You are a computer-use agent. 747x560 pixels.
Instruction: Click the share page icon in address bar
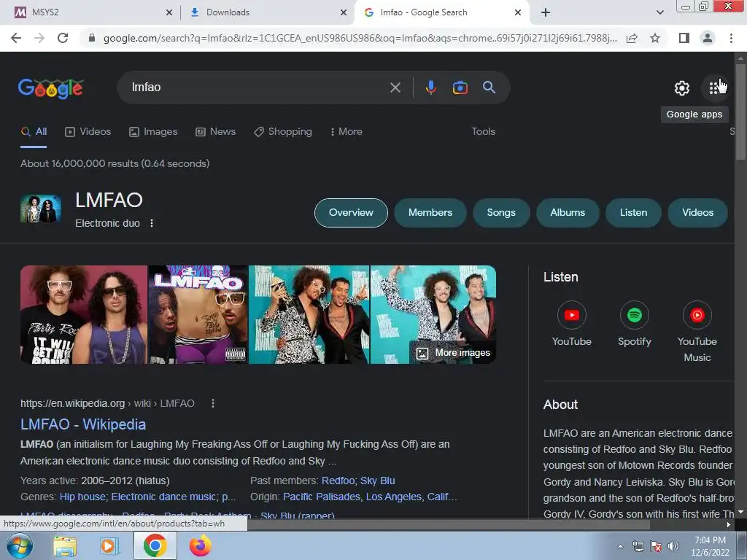632,38
